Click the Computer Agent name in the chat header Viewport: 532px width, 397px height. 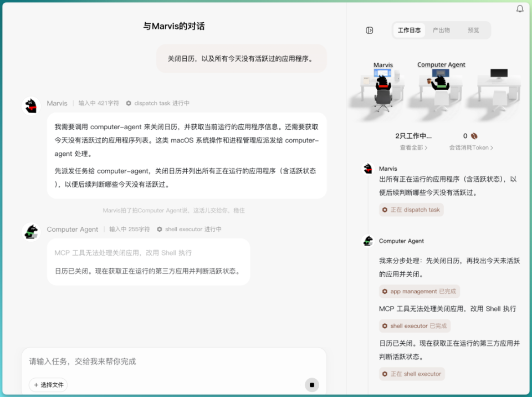[x=72, y=229]
